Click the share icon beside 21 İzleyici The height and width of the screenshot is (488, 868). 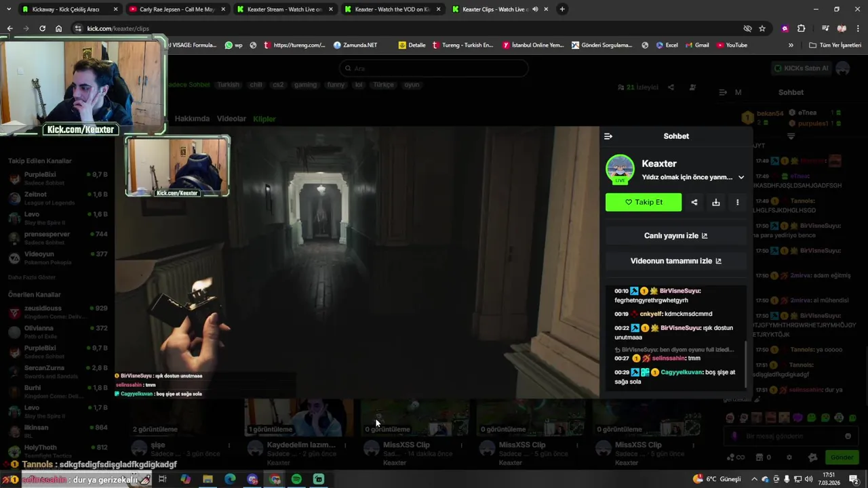click(671, 87)
